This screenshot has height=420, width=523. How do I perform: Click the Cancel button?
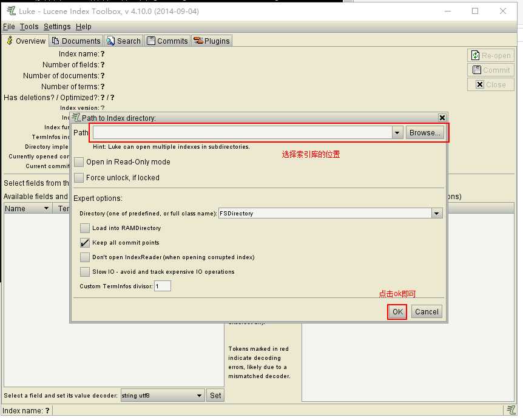(427, 312)
